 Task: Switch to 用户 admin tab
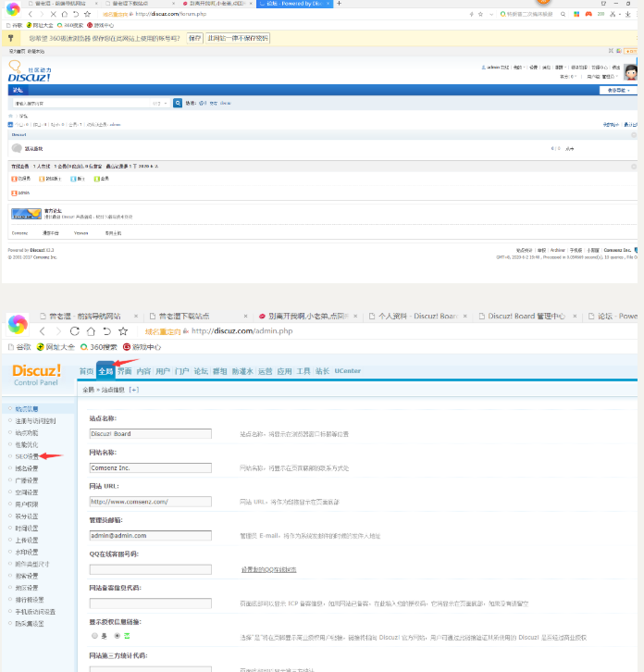point(163,371)
